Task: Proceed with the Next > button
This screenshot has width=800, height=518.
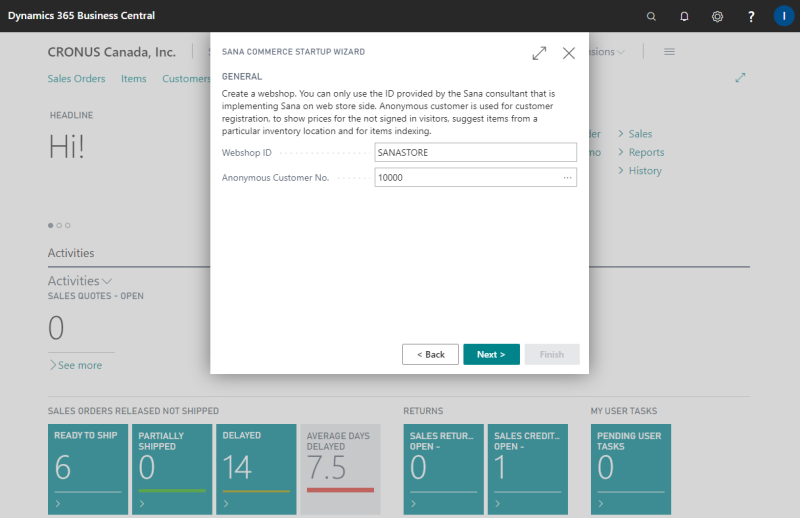Action: click(491, 354)
